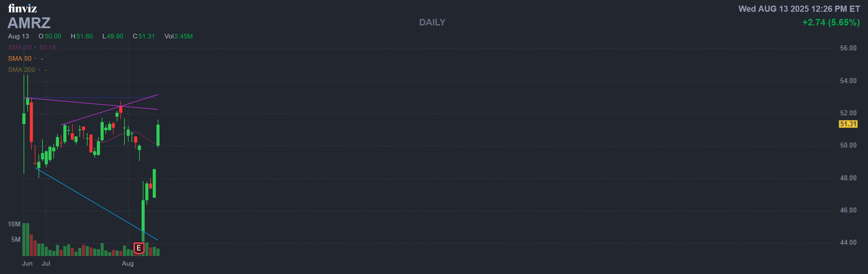Open the AMRZ ticker symbol
868x274 pixels.
(x=29, y=23)
